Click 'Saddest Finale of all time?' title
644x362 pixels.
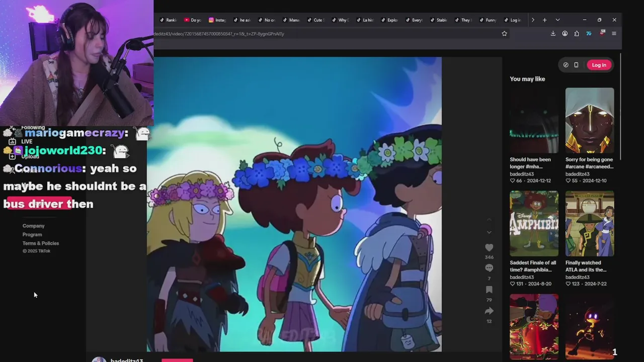(533, 266)
